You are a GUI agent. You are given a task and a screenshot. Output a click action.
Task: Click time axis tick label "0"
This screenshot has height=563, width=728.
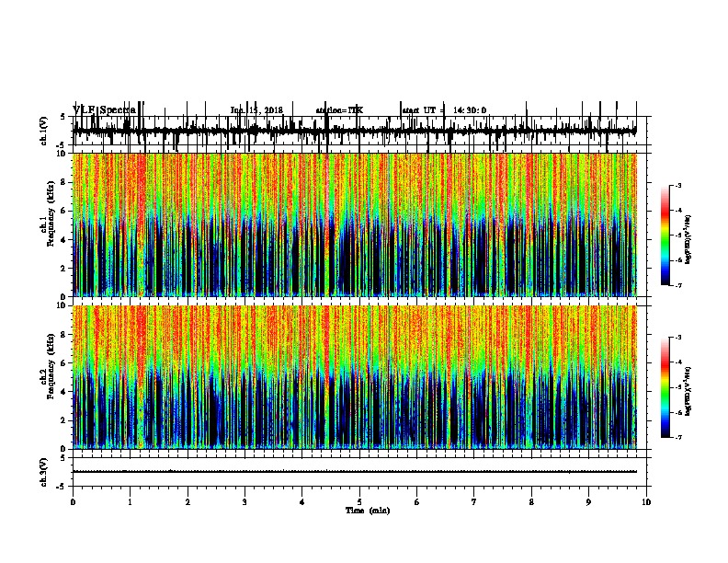pyautogui.click(x=73, y=502)
